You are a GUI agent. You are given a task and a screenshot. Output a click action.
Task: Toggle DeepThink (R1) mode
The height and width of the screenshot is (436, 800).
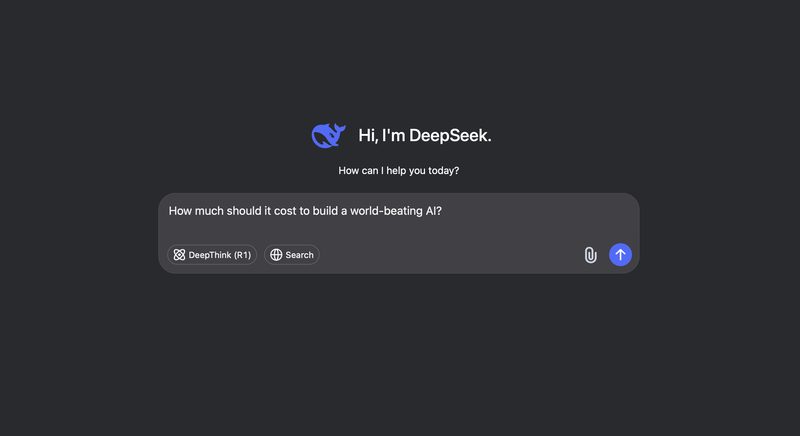pos(212,255)
